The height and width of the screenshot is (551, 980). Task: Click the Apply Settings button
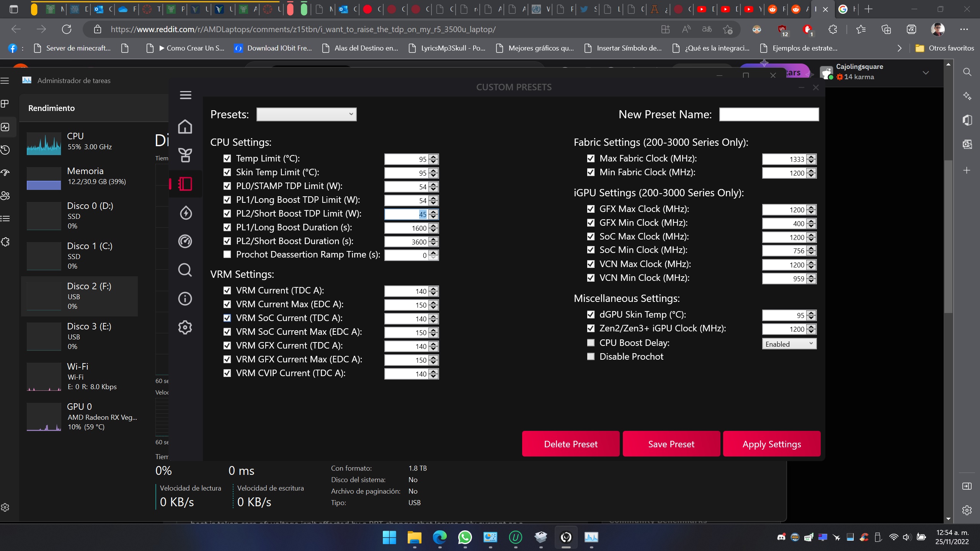[x=771, y=444]
